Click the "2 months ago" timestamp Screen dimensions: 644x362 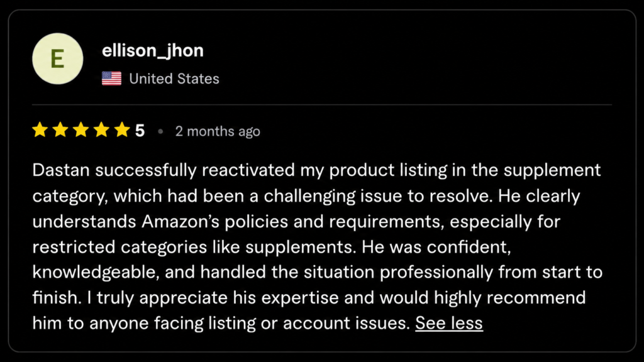[x=217, y=131]
